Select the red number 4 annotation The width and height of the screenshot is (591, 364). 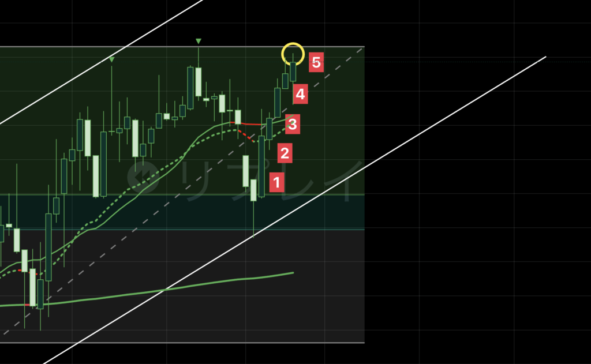coord(300,94)
